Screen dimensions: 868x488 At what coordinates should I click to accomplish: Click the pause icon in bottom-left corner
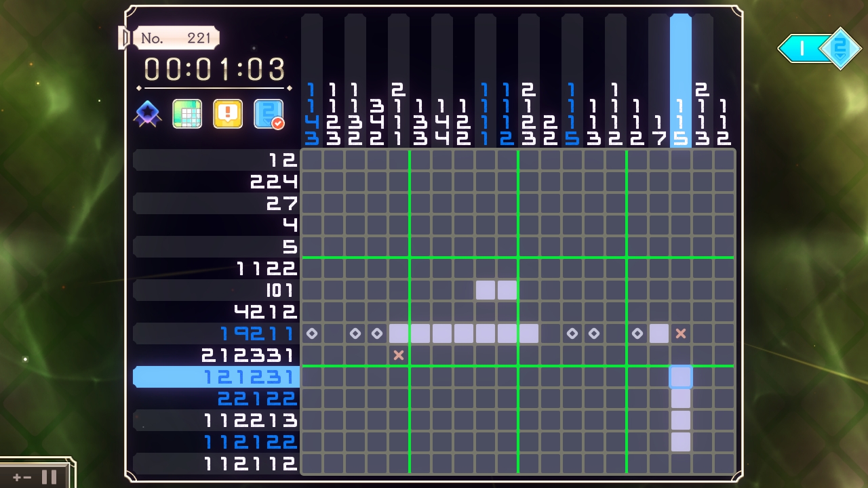point(50,476)
